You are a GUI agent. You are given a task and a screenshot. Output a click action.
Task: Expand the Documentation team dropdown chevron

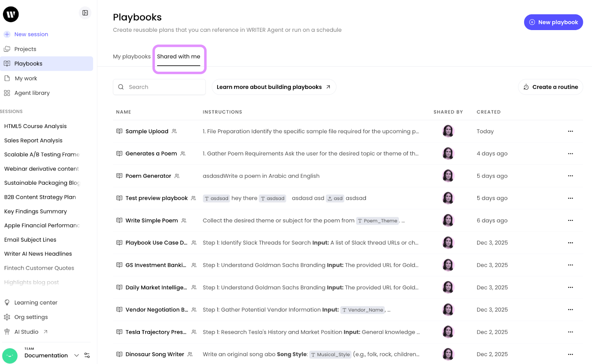pyautogui.click(x=77, y=355)
